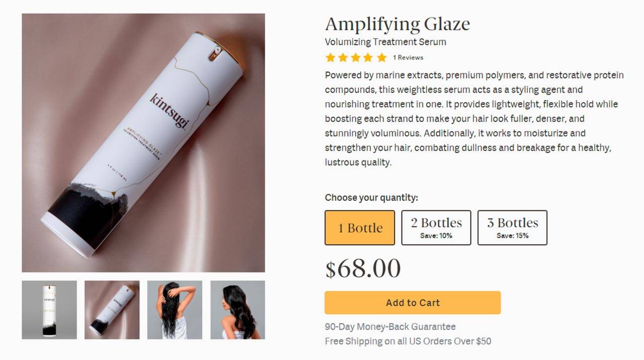Click the large main product image
The width and height of the screenshot is (644, 360).
[143, 143]
